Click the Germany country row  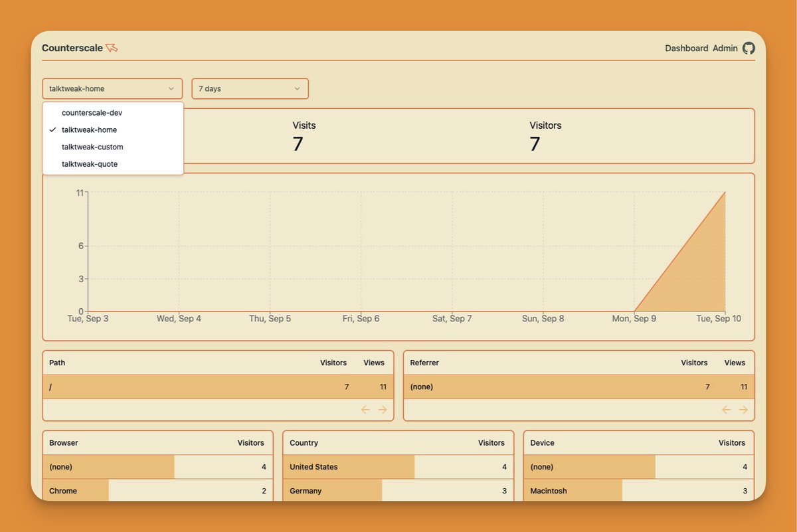coord(398,491)
